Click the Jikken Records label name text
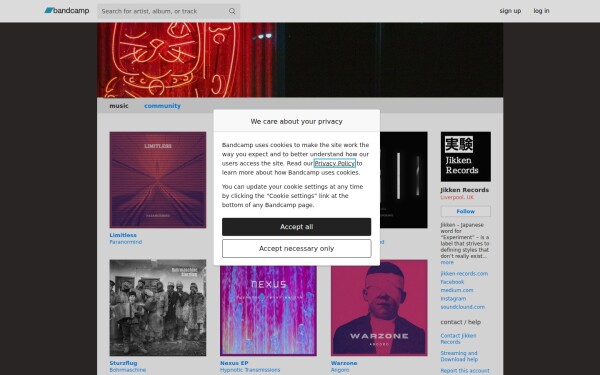The image size is (600, 375). tap(465, 190)
